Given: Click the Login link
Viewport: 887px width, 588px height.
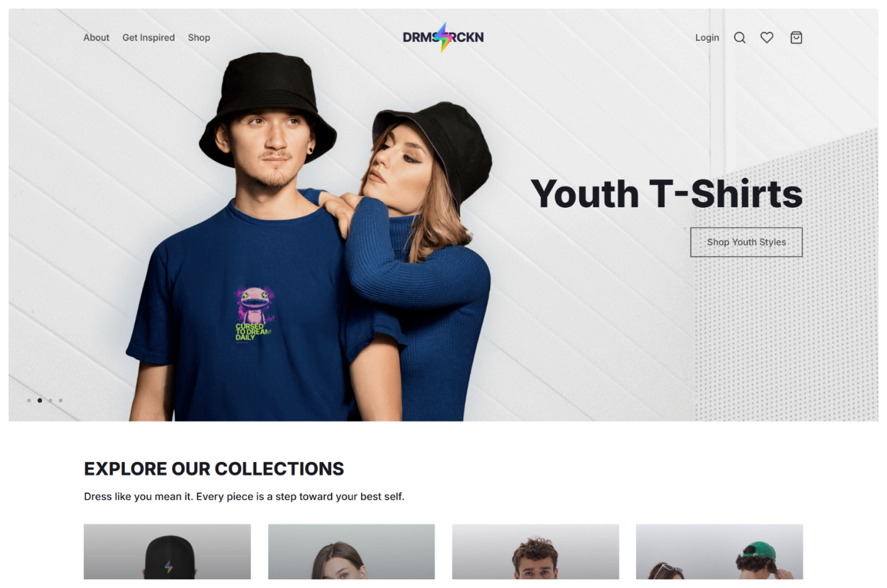Looking at the screenshot, I should coord(707,38).
